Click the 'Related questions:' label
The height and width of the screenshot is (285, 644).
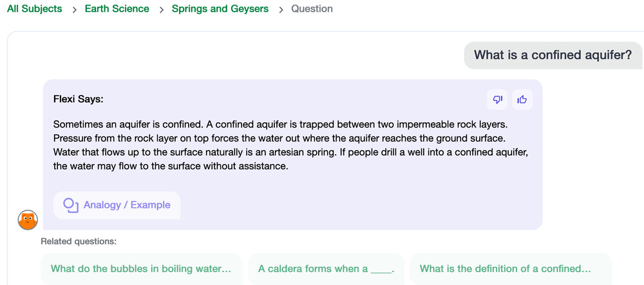[79, 241]
